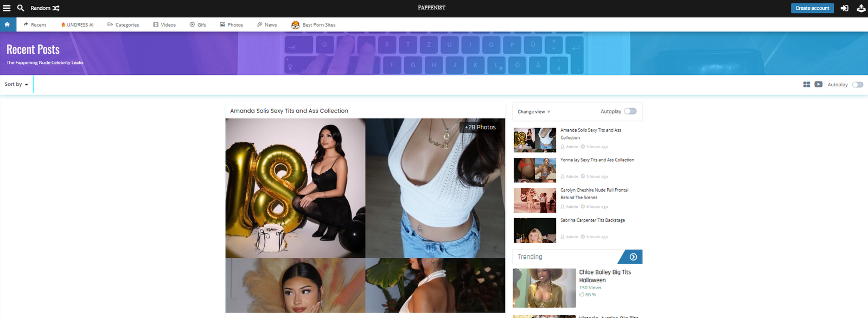Select the Videos menu item
Viewport: 868px width, 318px height.
[164, 25]
